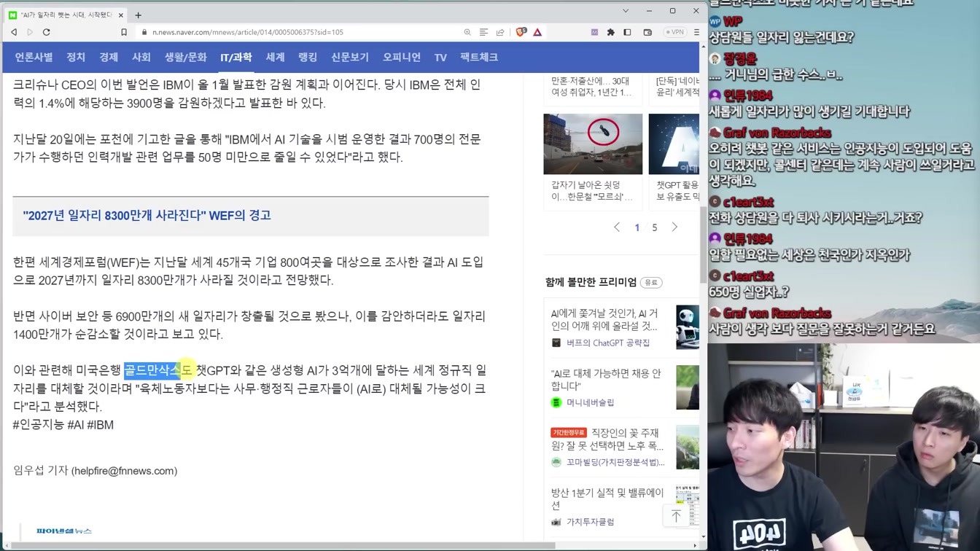Screen dimensions: 980x551
Task: Click the page vertical scrollbar thumb
Action: coord(703,244)
